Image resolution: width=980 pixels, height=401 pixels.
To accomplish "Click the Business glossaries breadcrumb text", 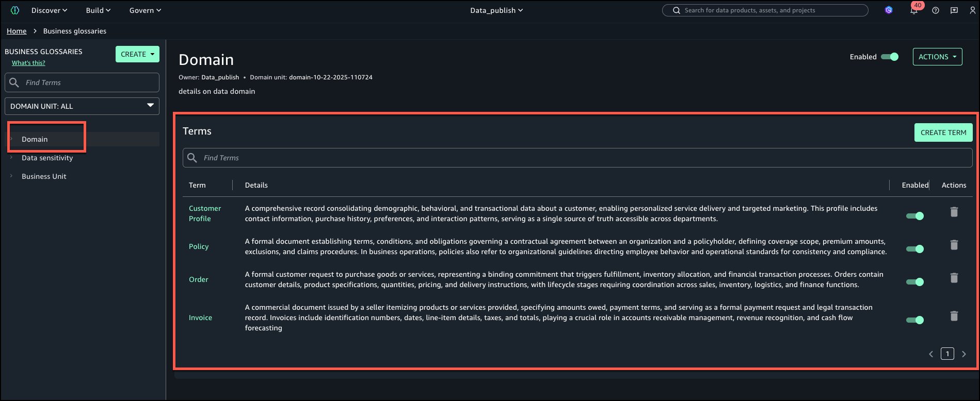I will [75, 31].
